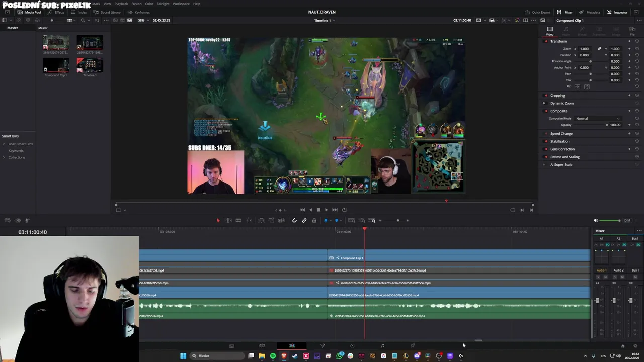Click the Zoom X value field
Viewport: 644px width, 362px height.
click(x=584, y=49)
